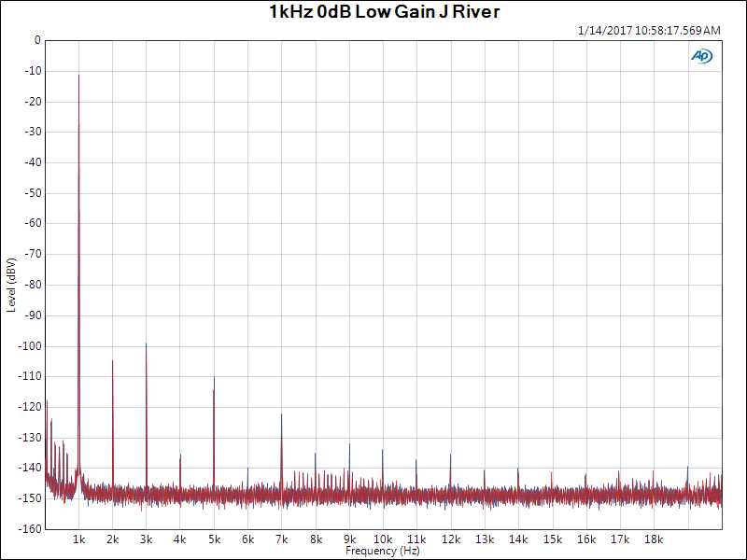Select the "-60" level axis label
This screenshot has width=747, height=560.
(x=33, y=223)
